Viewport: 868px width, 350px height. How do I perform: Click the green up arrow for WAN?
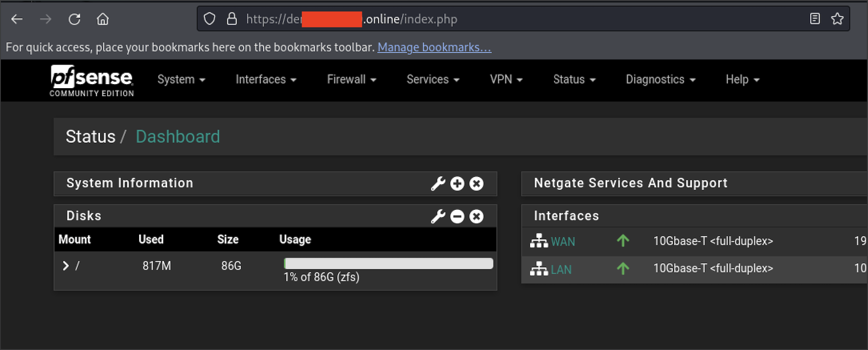[x=623, y=241]
